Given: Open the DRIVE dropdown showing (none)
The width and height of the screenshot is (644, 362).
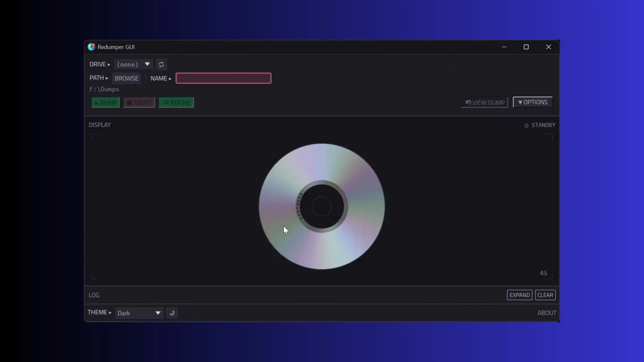Looking at the screenshot, I should click(x=133, y=64).
